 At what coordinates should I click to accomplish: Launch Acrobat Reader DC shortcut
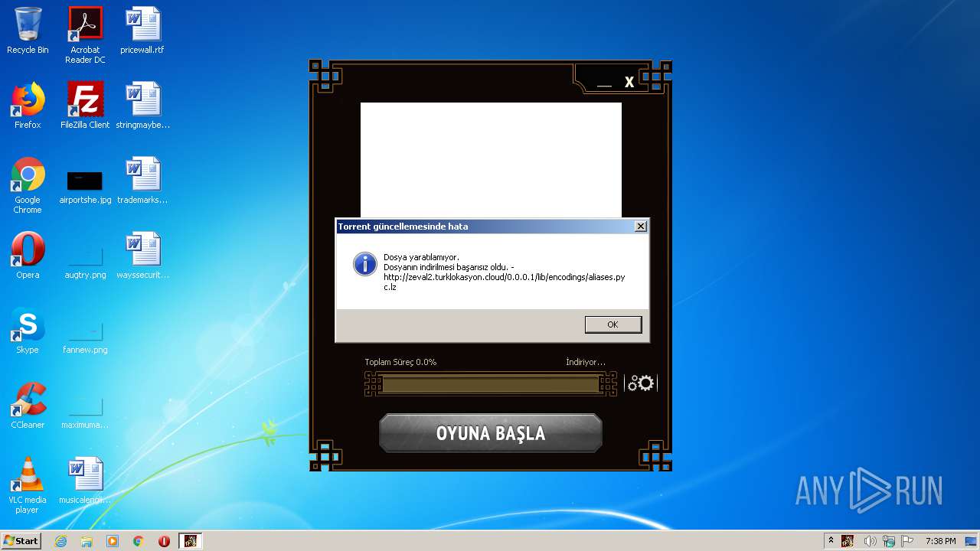85,35
